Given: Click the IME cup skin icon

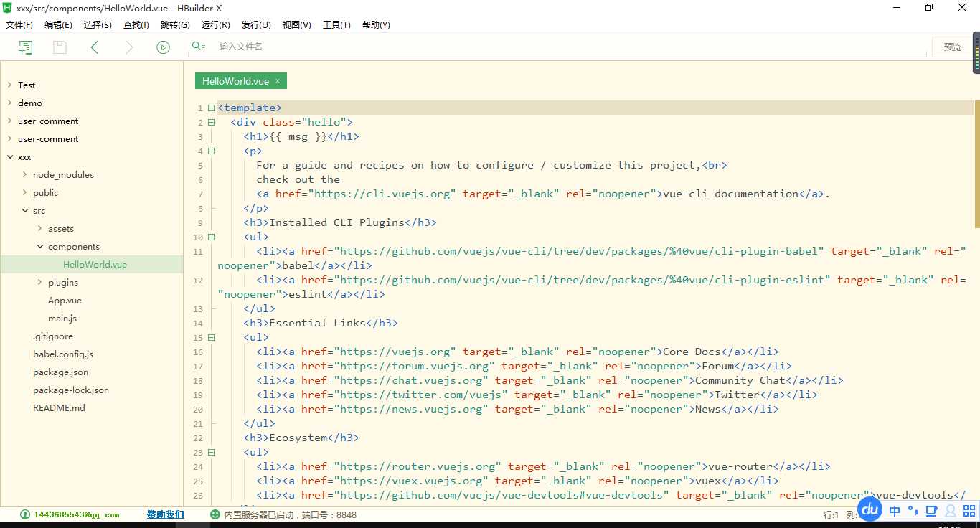Looking at the screenshot, I should [932, 511].
